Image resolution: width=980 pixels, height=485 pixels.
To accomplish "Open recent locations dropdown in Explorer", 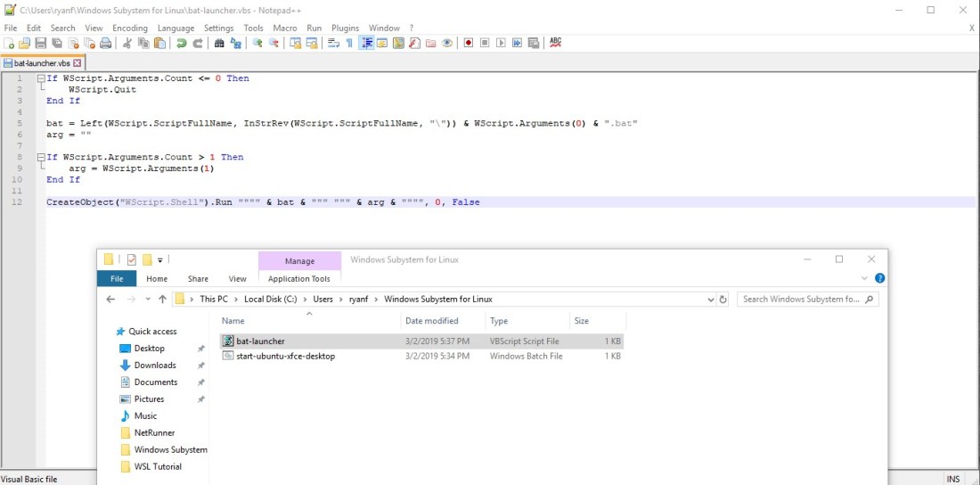I will coord(148,300).
